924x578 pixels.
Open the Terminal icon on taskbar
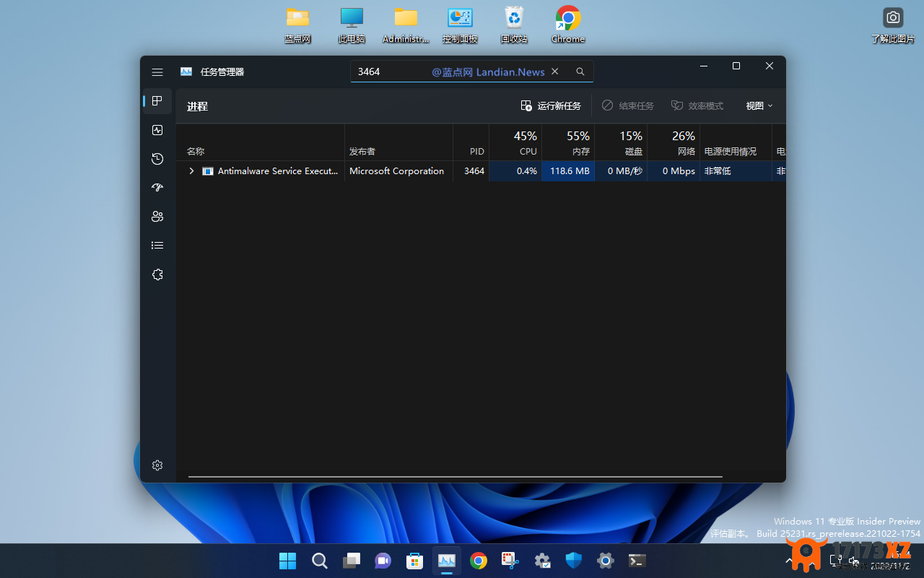pyautogui.click(x=637, y=561)
